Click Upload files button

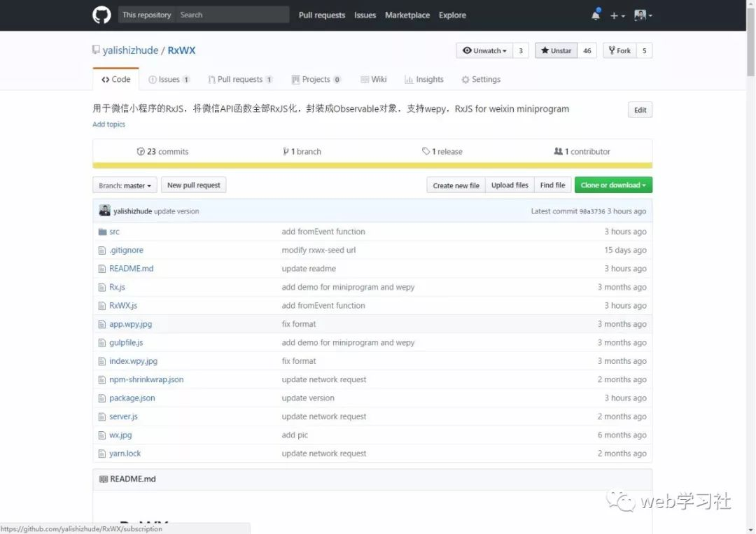(x=510, y=185)
